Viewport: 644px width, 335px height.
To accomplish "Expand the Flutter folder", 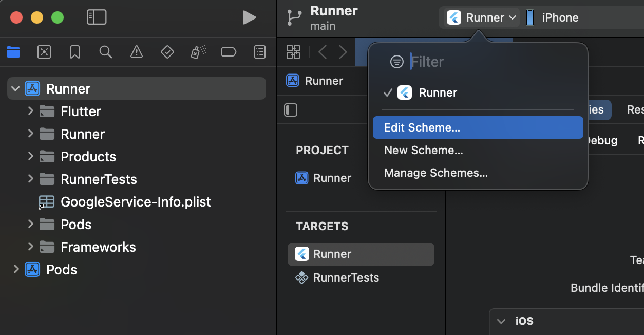I will tap(30, 111).
